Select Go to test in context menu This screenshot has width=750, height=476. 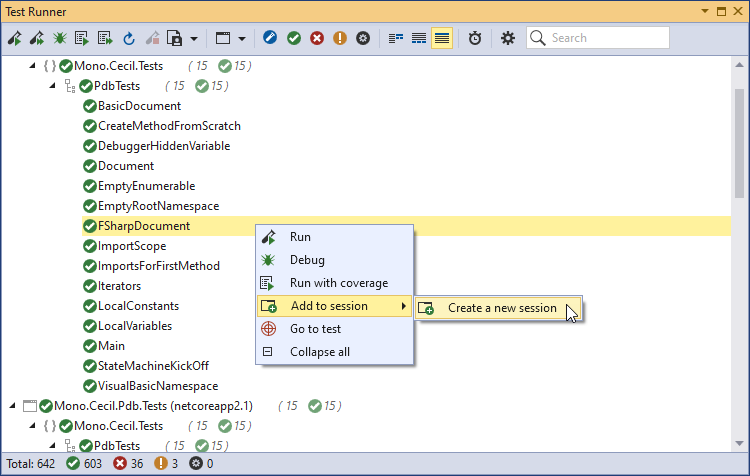tap(315, 329)
